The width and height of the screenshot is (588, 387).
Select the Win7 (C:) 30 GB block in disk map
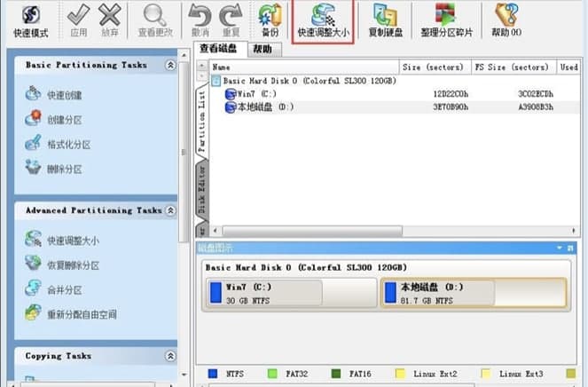click(291, 293)
